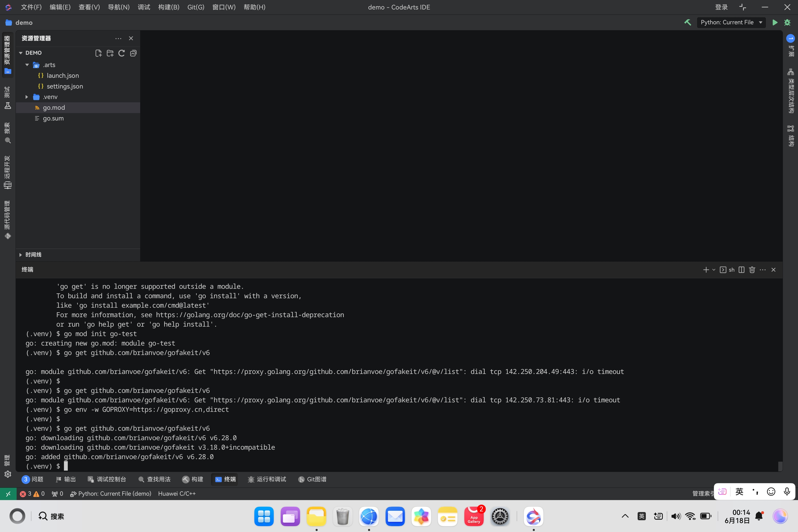Image resolution: width=798 pixels, height=532 pixels.
Task: Switch to the 输出 tab
Action: point(66,479)
